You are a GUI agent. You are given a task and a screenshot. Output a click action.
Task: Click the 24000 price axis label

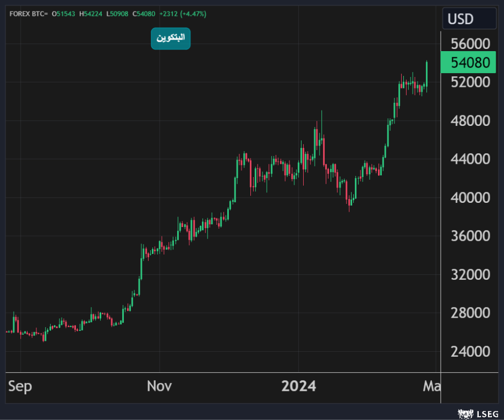tap(470, 351)
